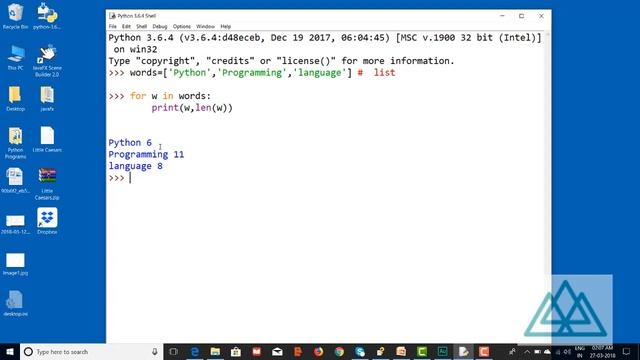Open the Options menu

182,27
